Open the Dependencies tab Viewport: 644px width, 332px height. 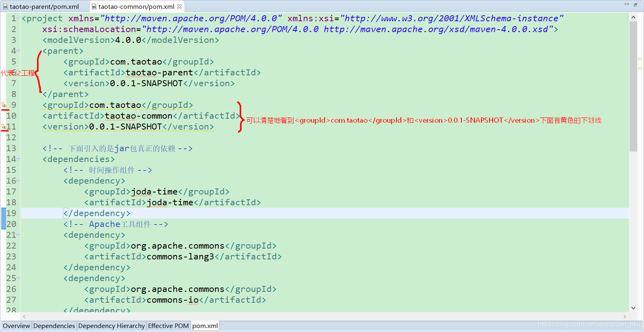54,326
